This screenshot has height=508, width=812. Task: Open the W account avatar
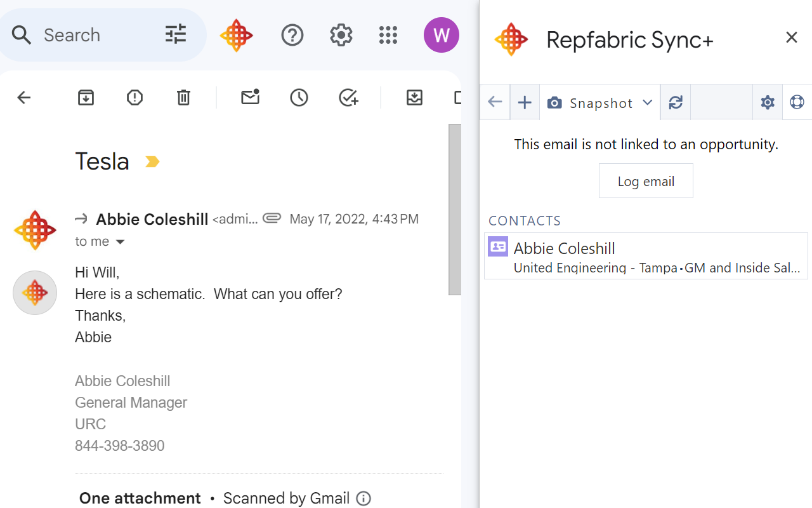pos(441,35)
